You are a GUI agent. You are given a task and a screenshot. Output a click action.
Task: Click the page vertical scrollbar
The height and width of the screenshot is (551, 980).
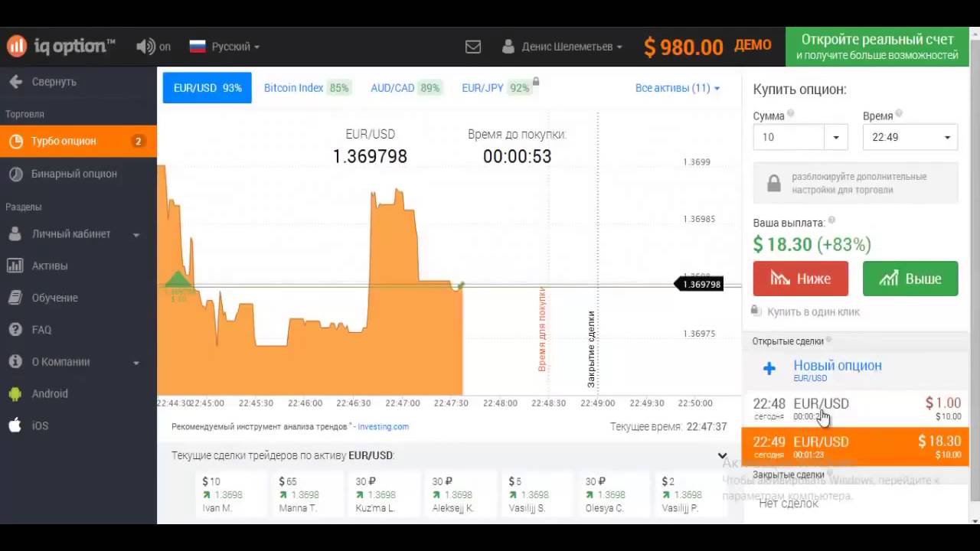tap(974, 275)
